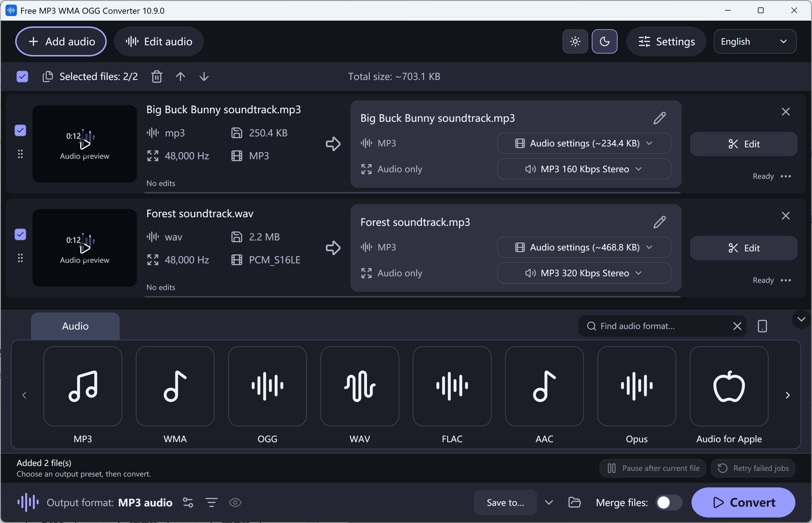Image resolution: width=812 pixels, height=523 pixels.
Task: Move selected files down with arrow icon
Action: [204, 77]
